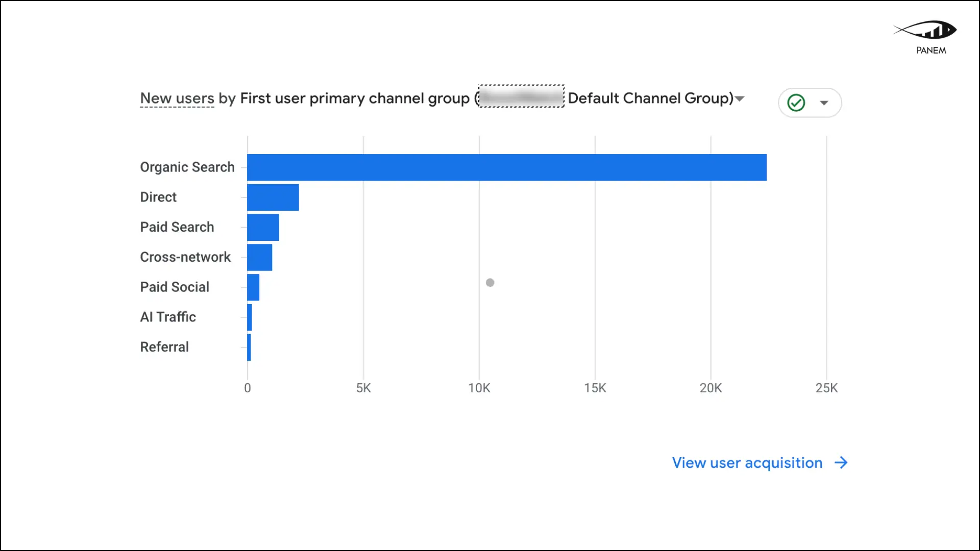Viewport: 980px width, 551px height.
Task: Click the arrow next to View user acquisition
Action: pyautogui.click(x=841, y=463)
